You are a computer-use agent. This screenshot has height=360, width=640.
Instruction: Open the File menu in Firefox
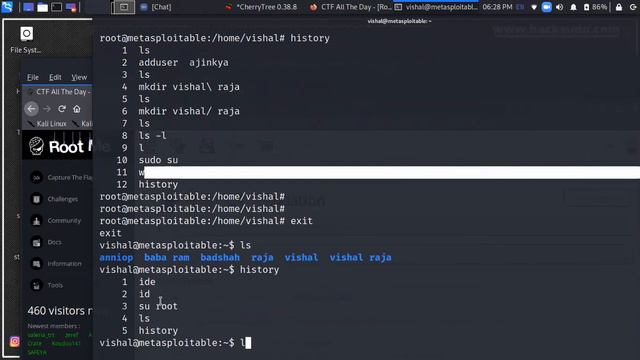pos(33,77)
